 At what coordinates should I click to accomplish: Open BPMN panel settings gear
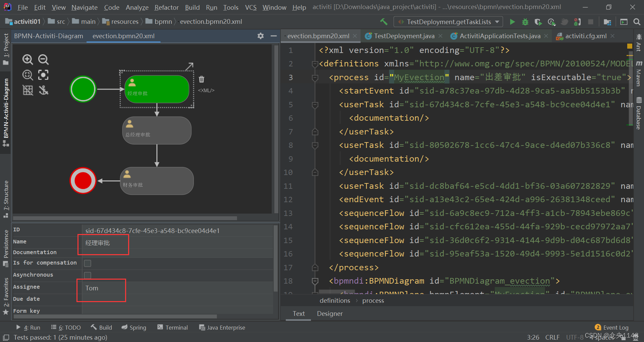click(261, 36)
